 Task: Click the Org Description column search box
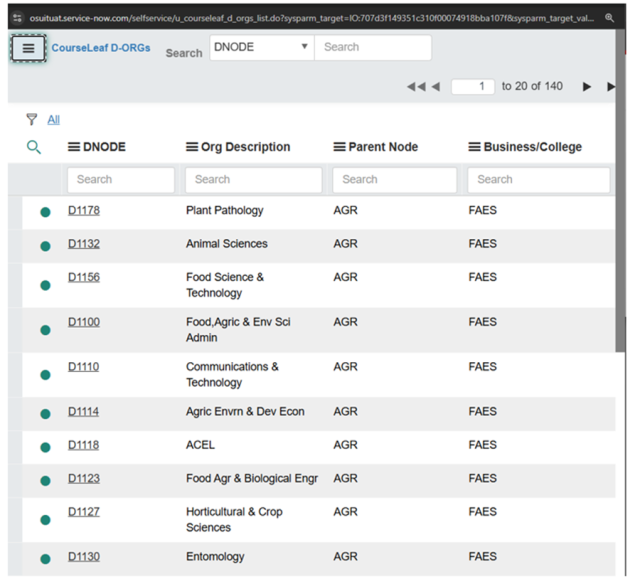click(x=253, y=180)
